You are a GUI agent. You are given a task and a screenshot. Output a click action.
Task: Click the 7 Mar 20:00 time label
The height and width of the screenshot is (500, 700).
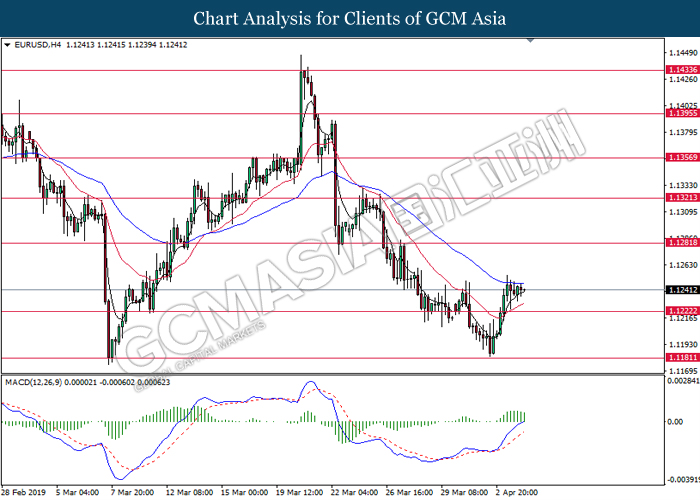tap(133, 492)
